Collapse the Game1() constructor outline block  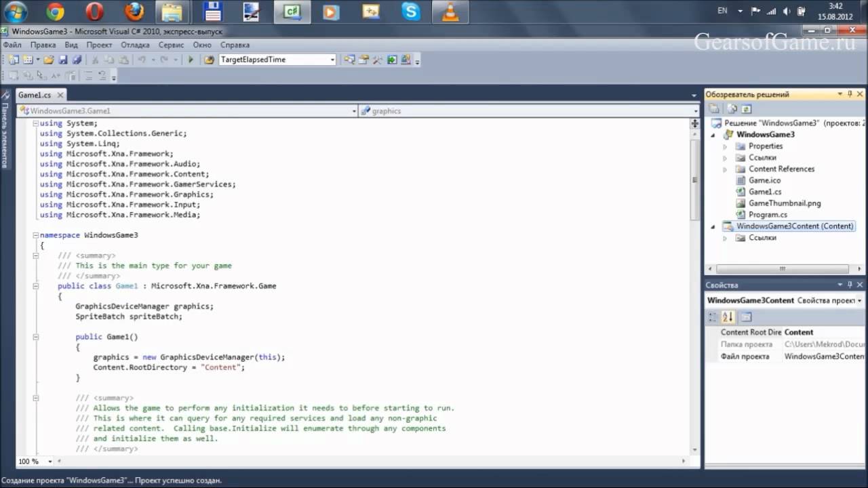35,337
